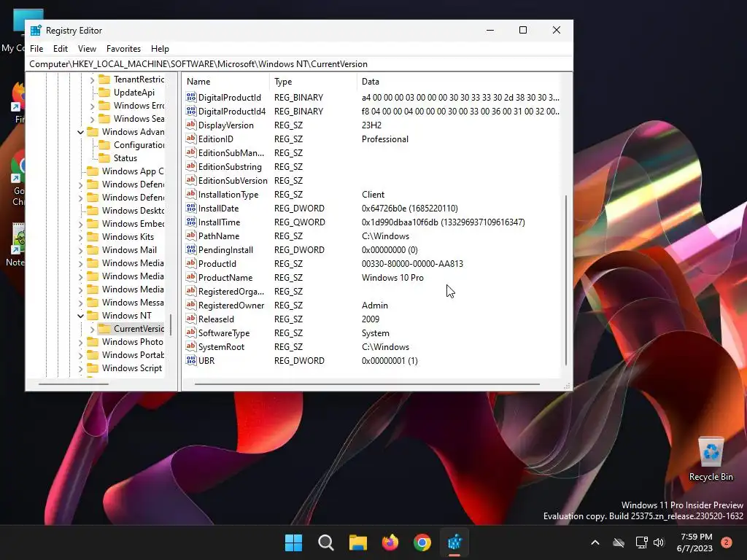The height and width of the screenshot is (560, 747).
Task: Expand the Windows Kits tree node
Action: [80, 237]
